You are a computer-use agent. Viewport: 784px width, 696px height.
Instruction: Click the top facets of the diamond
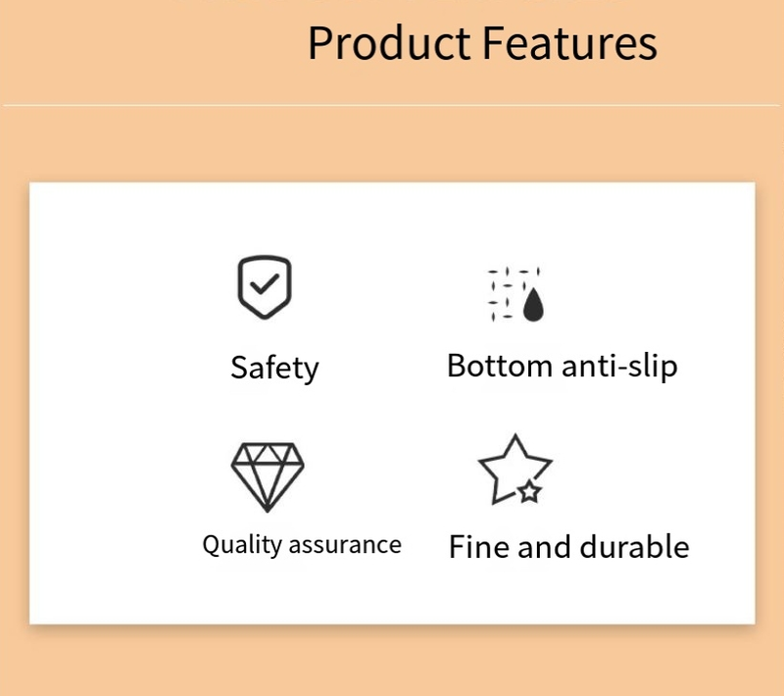click(x=267, y=457)
